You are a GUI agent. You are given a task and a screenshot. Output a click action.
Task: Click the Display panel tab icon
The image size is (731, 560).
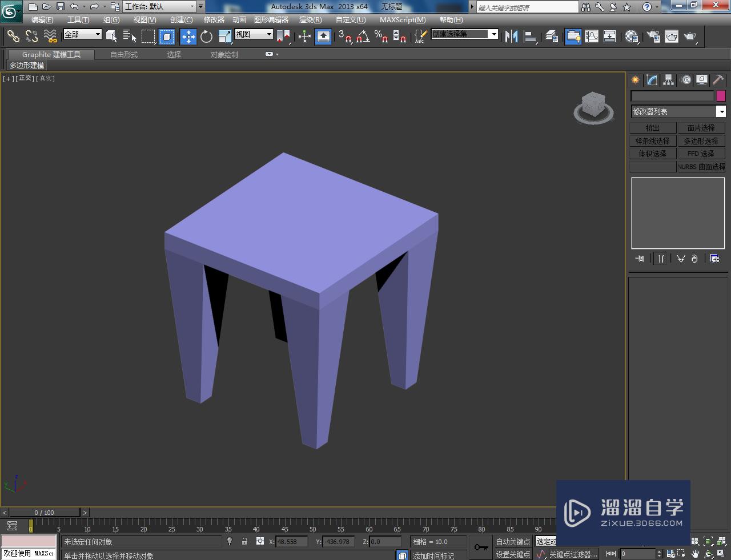coord(702,80)
